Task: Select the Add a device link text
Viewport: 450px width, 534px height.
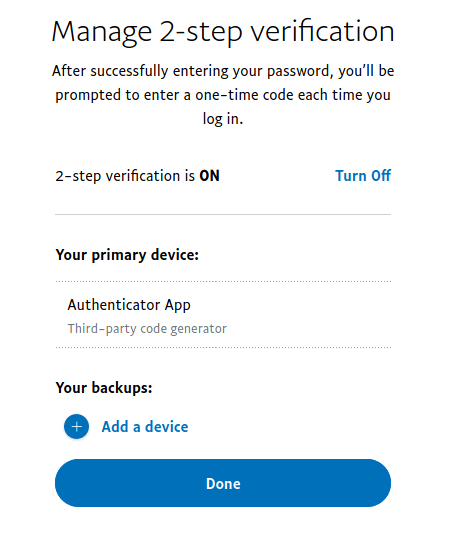Action: [145, 427]
